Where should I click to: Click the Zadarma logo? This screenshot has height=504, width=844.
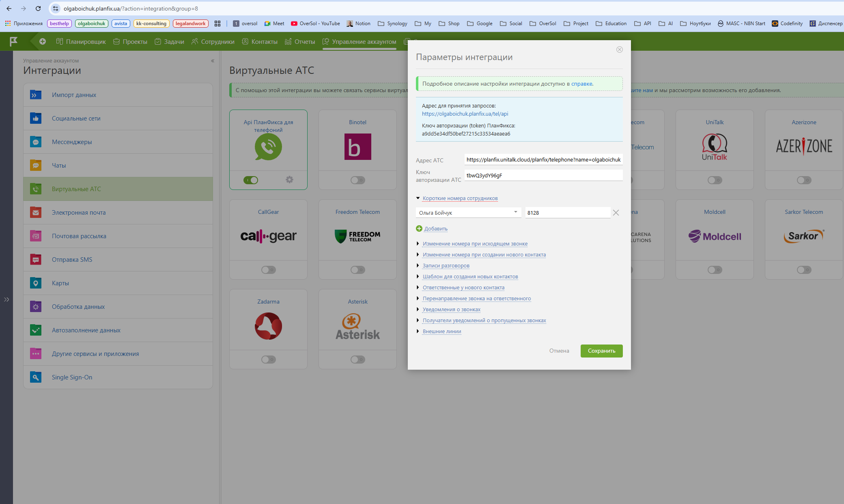[268, 326]
